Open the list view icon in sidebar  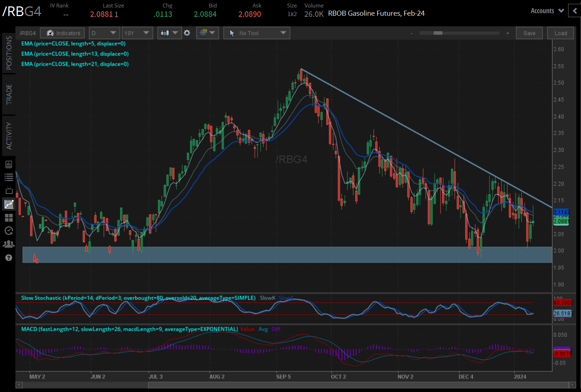9,177
